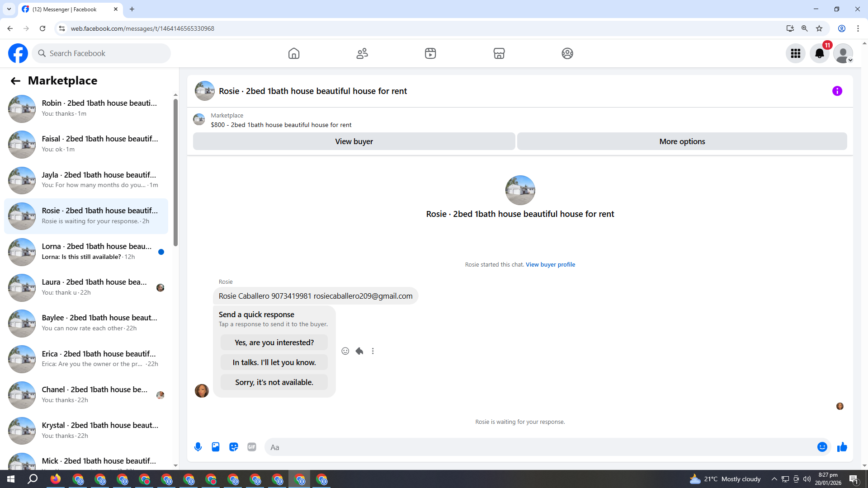Open Robin's conversation in chat list
This screenshot has height=488, width=868.
point(86,108)
